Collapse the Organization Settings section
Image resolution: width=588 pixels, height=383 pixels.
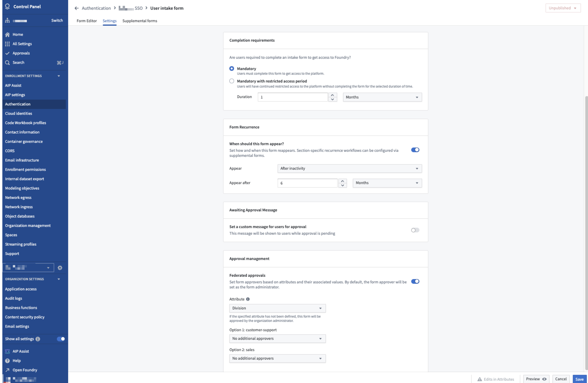tap(59, 279)
